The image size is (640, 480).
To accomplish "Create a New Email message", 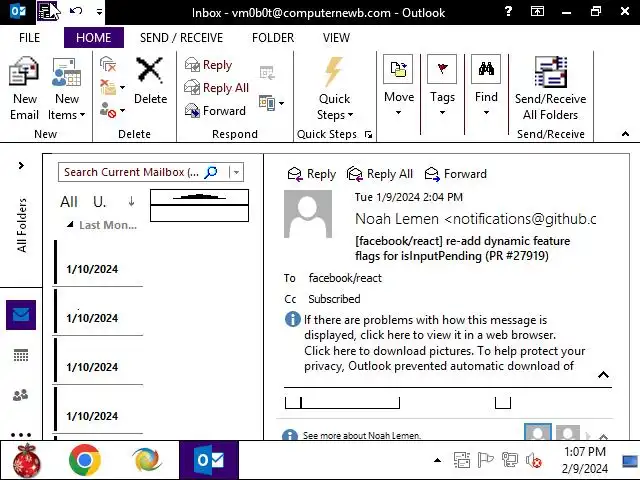I will tap(24, 89).
